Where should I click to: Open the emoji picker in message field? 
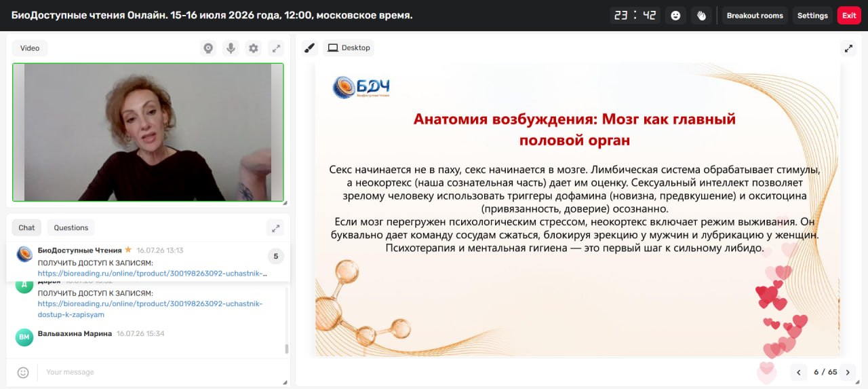click(x=23, y=372)
